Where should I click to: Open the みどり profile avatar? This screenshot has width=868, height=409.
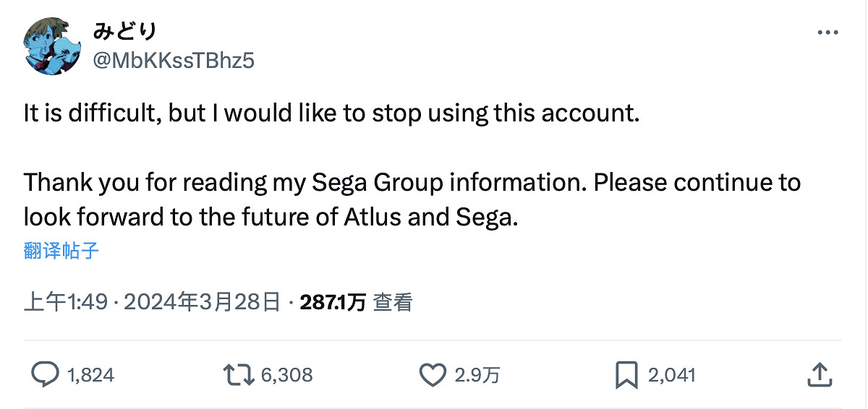click(x=52, y=46)
